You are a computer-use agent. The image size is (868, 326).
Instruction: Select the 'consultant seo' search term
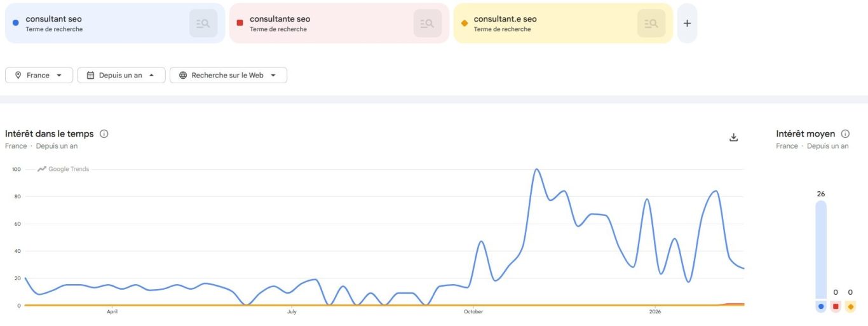(x=54, y=19)
